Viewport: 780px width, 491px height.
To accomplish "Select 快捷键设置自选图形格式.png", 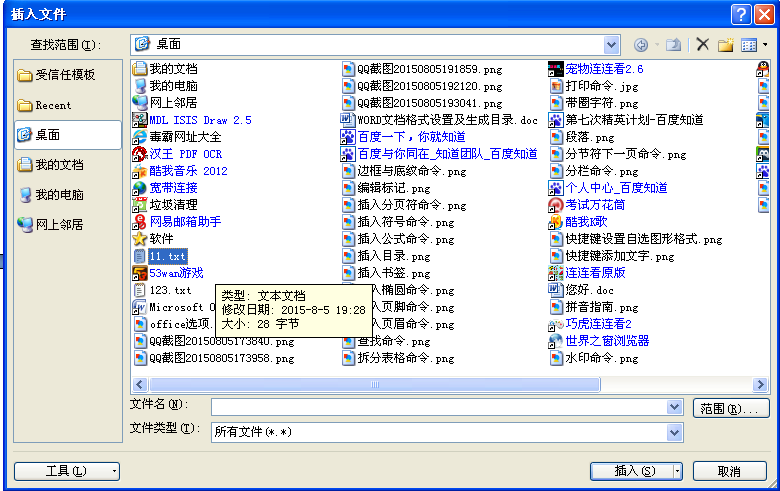I will pos(636,238).
